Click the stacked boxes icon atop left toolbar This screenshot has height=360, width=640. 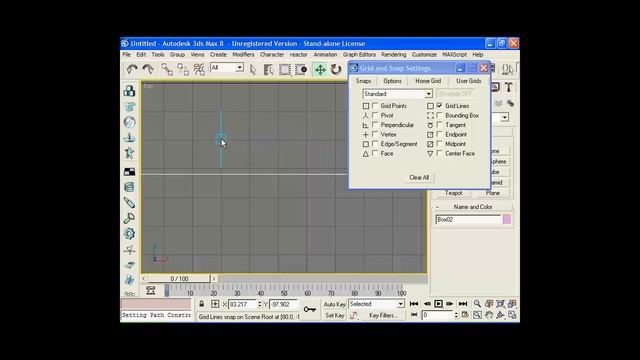click(x=129, y=91)
